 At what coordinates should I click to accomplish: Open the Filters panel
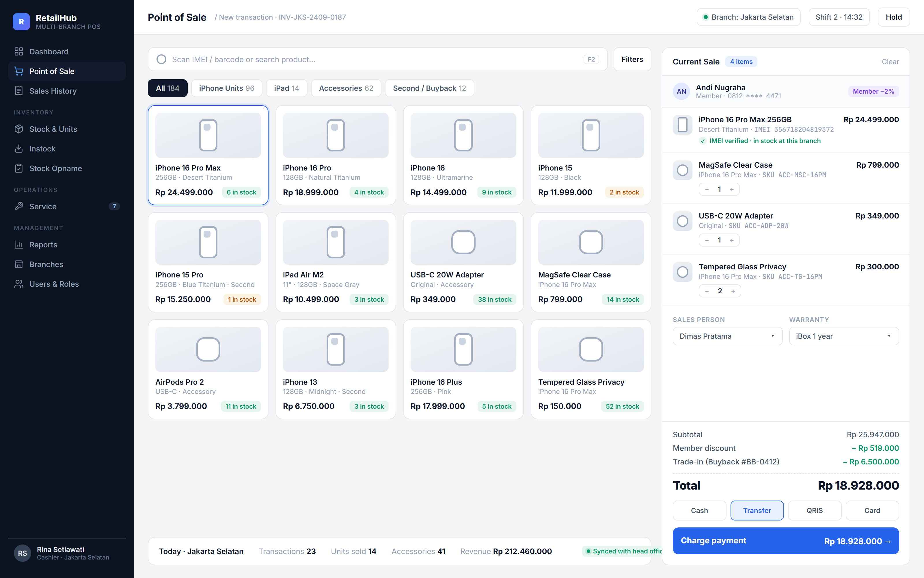[632, 59]
